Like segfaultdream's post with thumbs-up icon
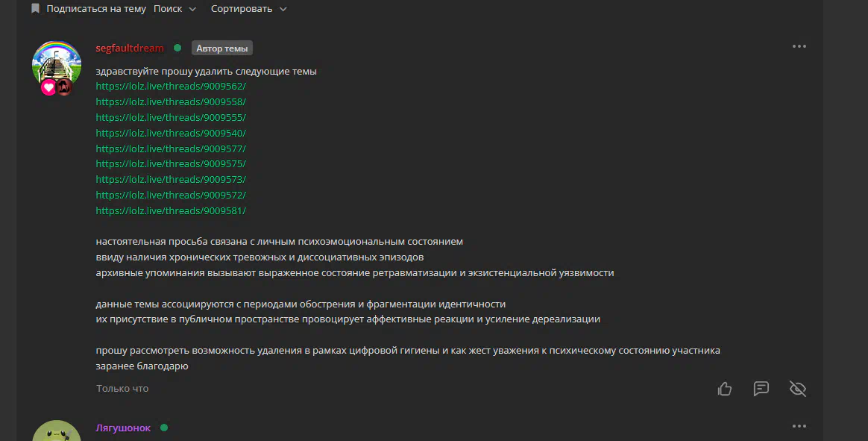The image size is (868, 441). click(x=725, y=389)
